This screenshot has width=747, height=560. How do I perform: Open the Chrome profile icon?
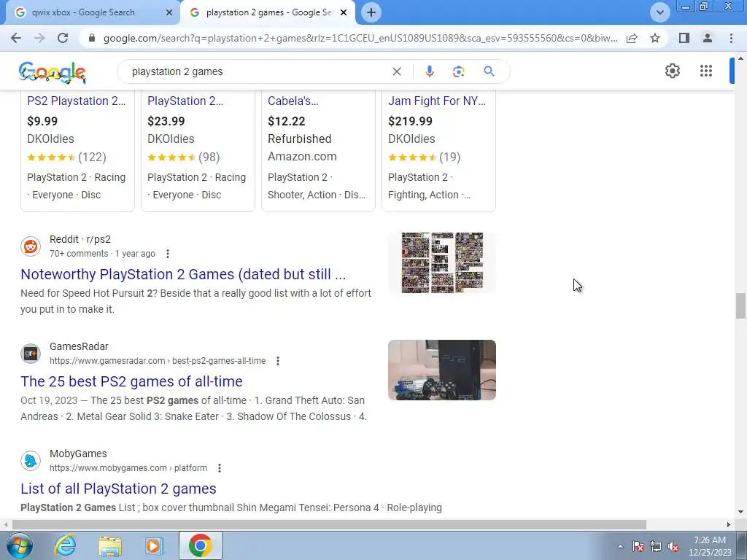[708, 38]
